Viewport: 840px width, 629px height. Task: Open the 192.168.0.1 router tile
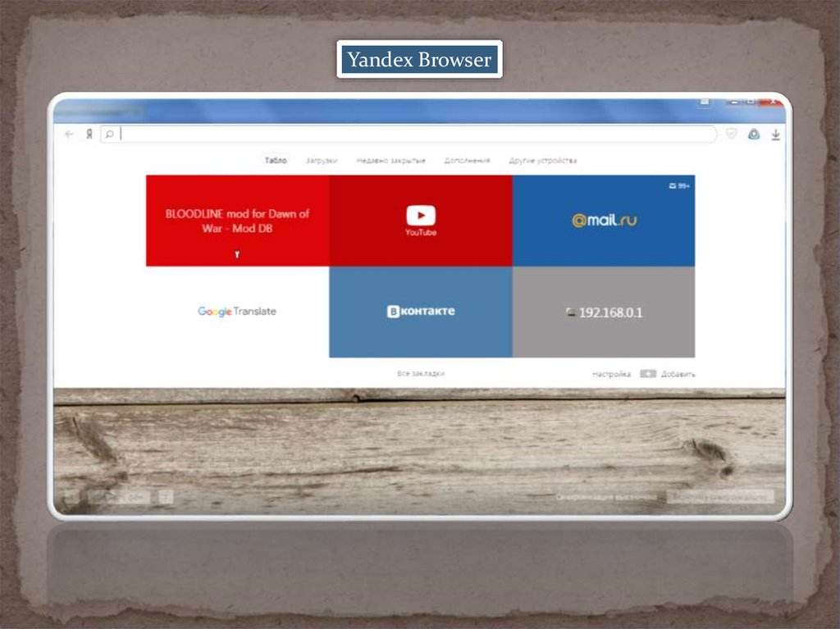point(604,312)
